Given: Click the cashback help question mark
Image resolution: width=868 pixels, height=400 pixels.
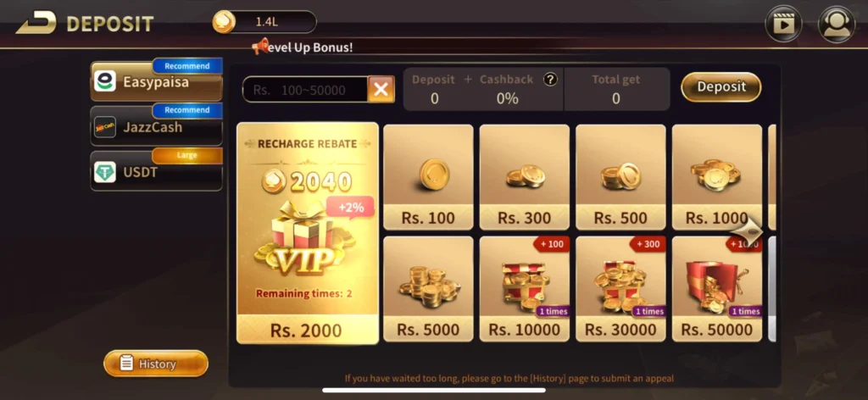Looking at the screenshot, I should tap(549, 80).
